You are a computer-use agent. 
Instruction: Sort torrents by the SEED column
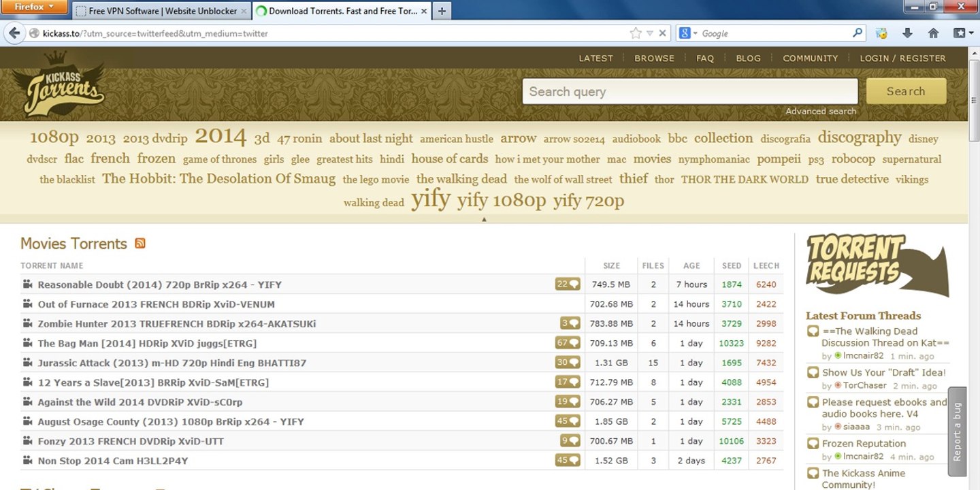pos(732,265)
